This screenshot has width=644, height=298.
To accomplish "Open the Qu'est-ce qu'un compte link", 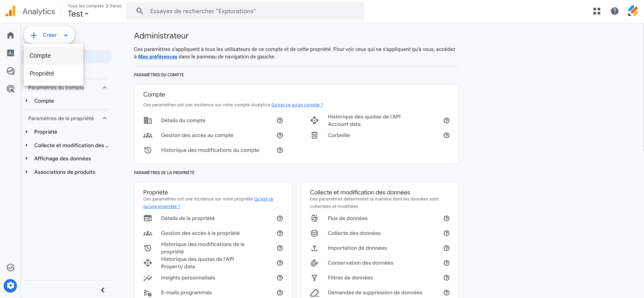I will click(x=297, y=105).
